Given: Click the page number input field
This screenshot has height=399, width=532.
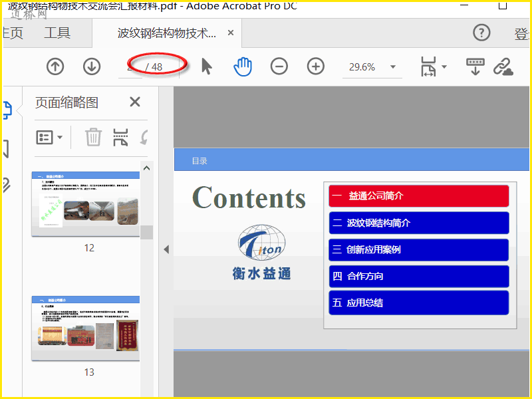Looking at the screenshot, I should pos(130,67).
